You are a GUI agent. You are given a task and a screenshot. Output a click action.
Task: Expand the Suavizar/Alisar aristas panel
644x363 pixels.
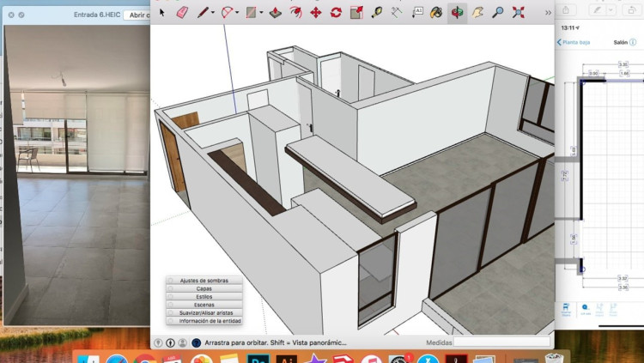[204, 312]
